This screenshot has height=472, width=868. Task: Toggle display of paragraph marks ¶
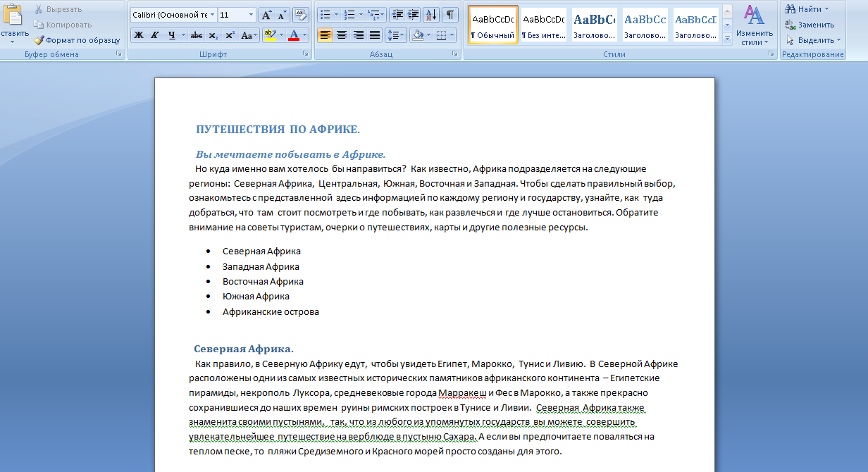point(450,15)
